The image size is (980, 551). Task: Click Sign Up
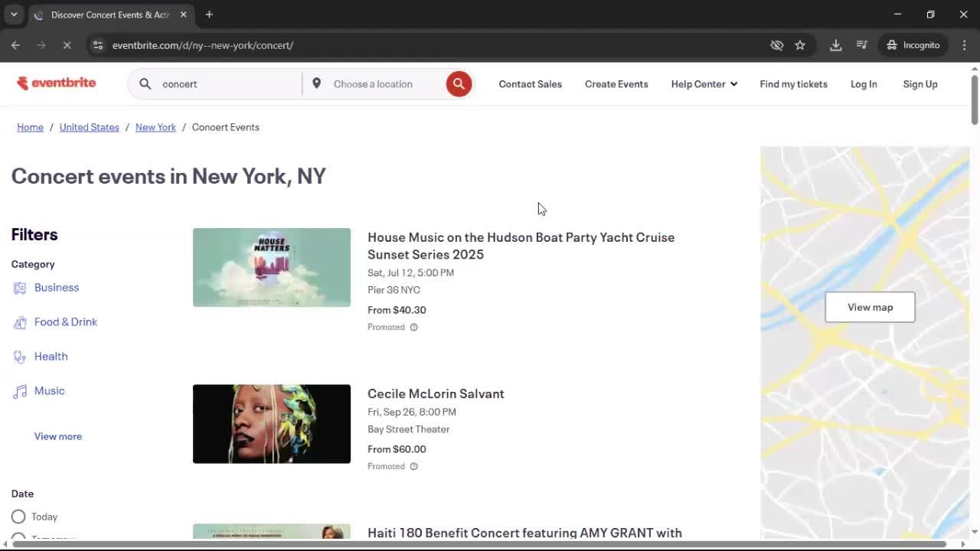pyautogui.click(x=920, y=84)
